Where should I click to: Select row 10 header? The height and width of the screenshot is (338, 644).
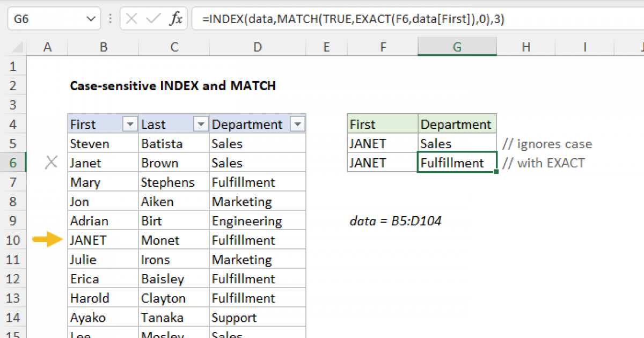[x=13, y=240]
